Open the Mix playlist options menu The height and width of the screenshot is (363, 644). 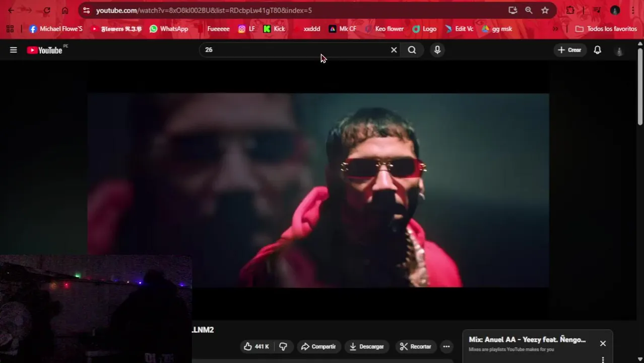(603, 359)
